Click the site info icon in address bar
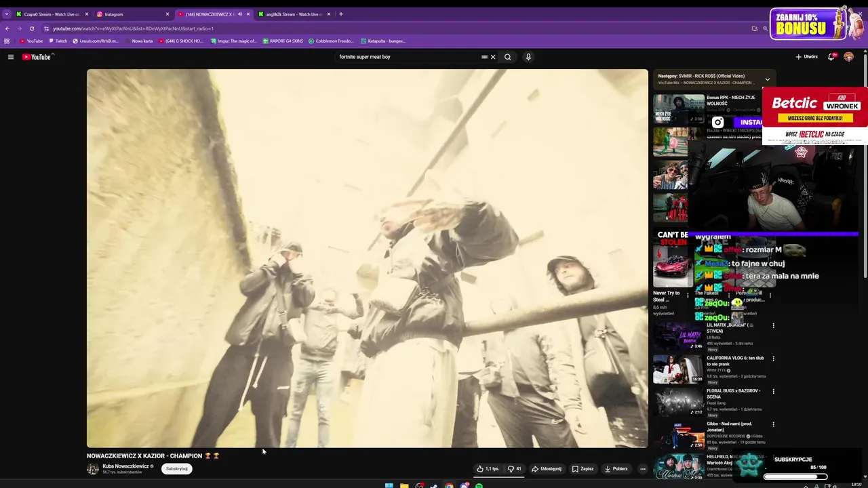Image resolution: width=868 pixels, height=488 pixels. pos(46,28)
